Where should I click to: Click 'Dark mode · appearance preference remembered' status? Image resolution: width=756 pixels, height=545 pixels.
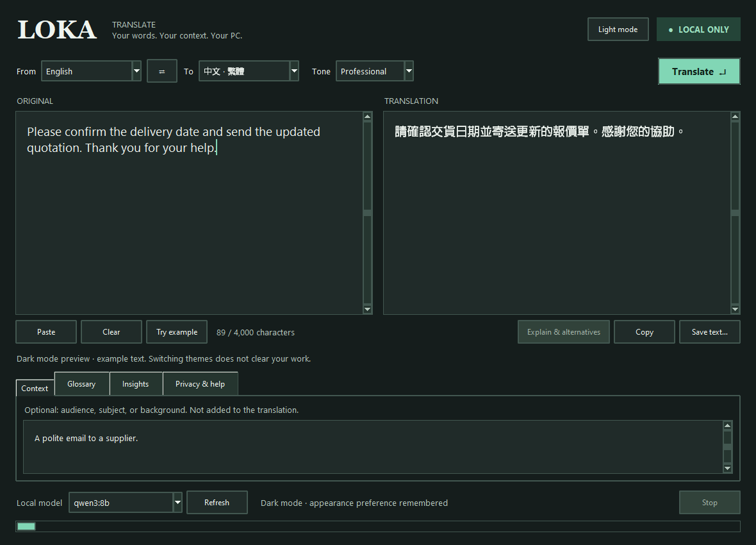coord(354,503)
